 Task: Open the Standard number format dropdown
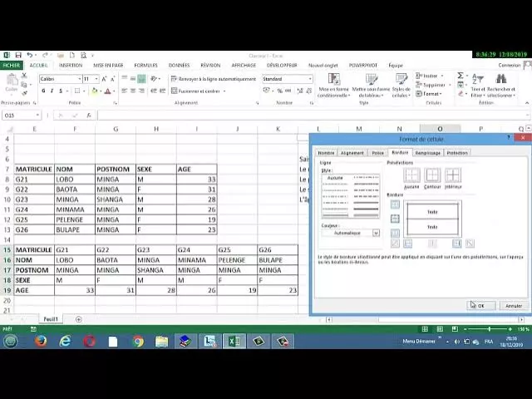[x=310, y=79]
